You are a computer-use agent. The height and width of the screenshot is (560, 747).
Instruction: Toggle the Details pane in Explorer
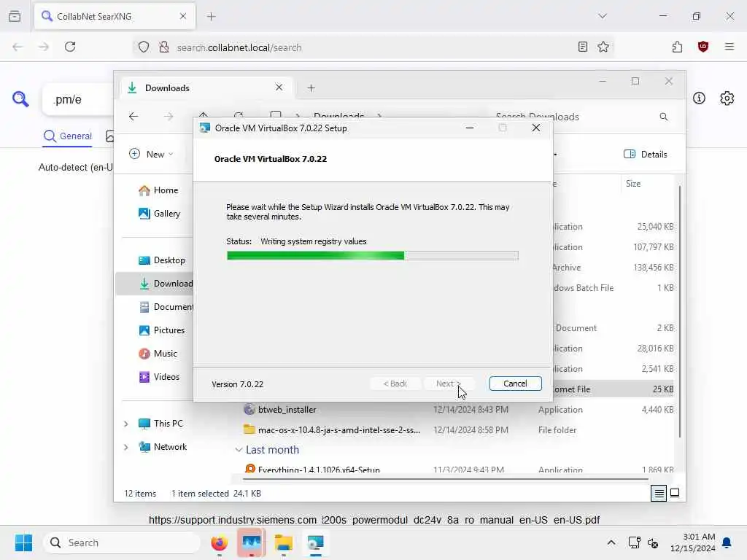pos(645,154)
